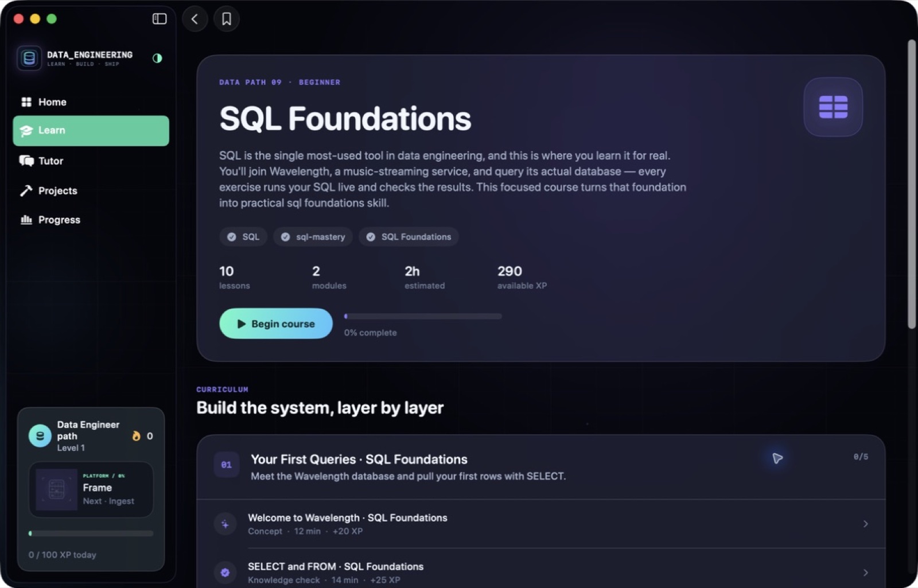Viewport: 918px width, 588px height.
Task: Select the SQL tag chip
Action: tap(243, 237)
